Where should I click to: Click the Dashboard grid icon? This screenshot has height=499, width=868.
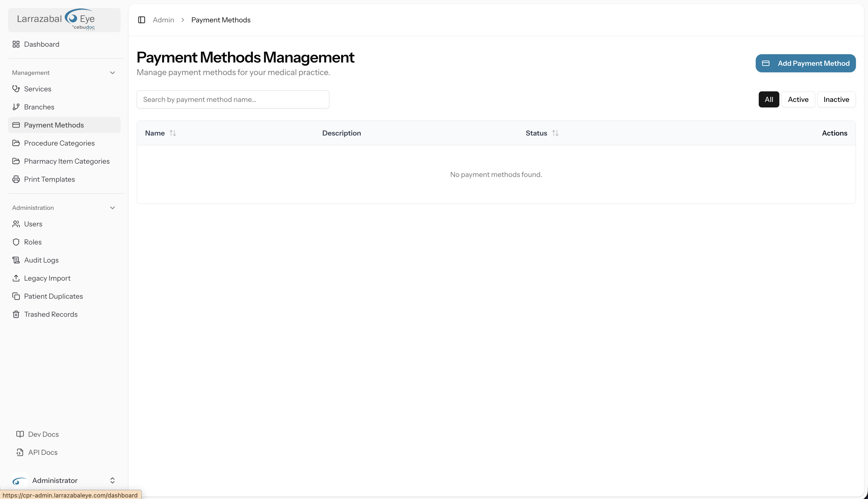[x=16, y=44]
